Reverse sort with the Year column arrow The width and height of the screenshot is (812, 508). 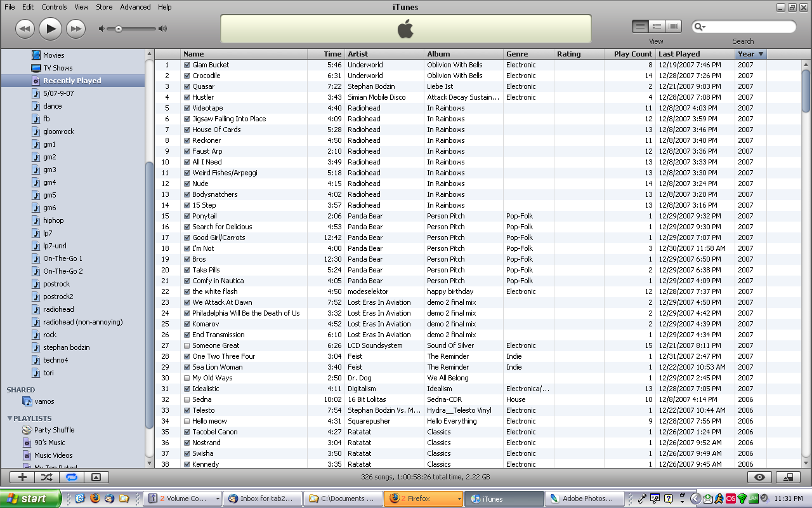[x=761, y=54]
